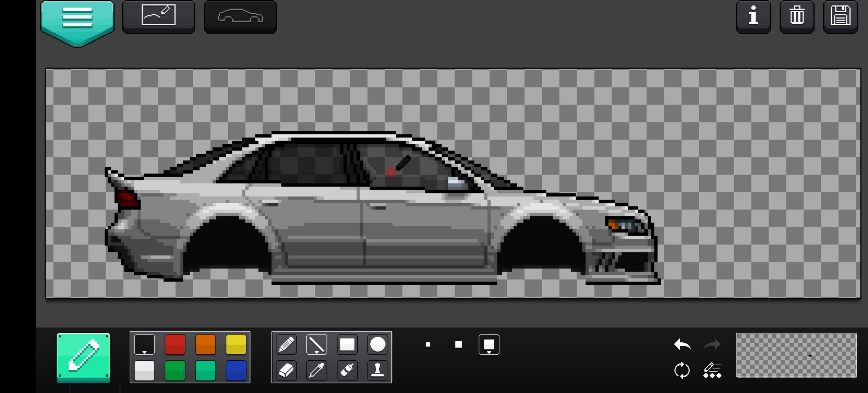Redo the undone stroke
The width and height of the screenshot is (868, 393).
712,344
